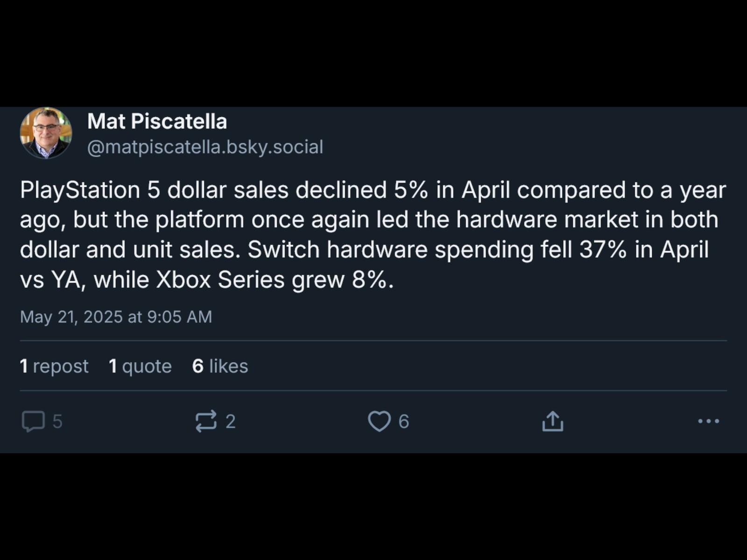
Task: Click the repost count number 2
Action: (231, 422)
